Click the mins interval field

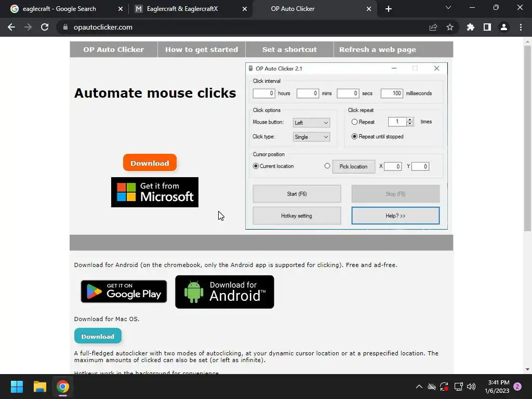[x=308, y=94]
